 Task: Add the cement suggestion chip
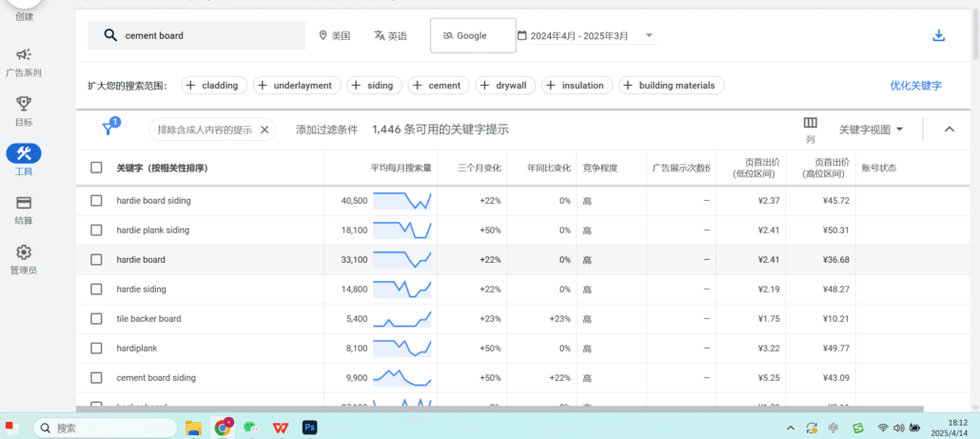pos(439,86)
